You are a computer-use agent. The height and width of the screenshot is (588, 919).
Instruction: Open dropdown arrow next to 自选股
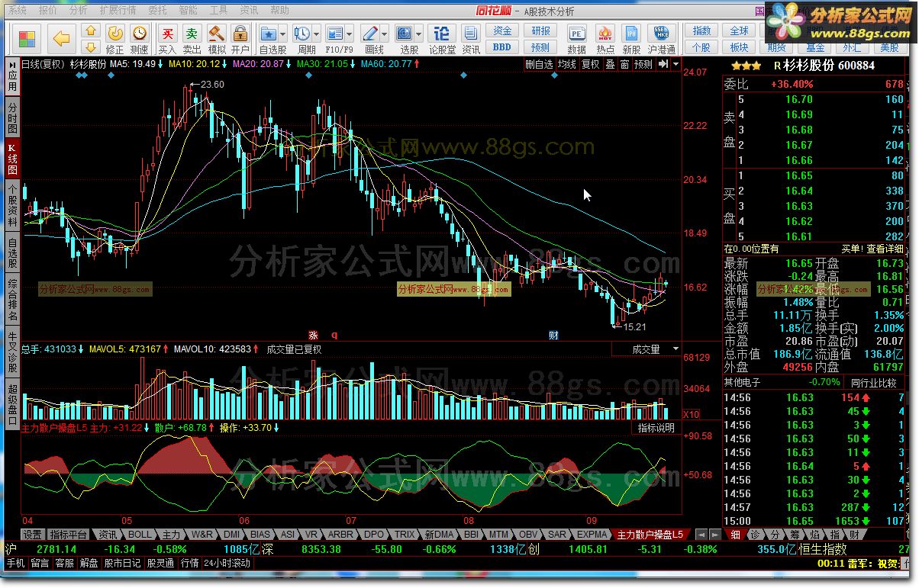pos(282,34)
